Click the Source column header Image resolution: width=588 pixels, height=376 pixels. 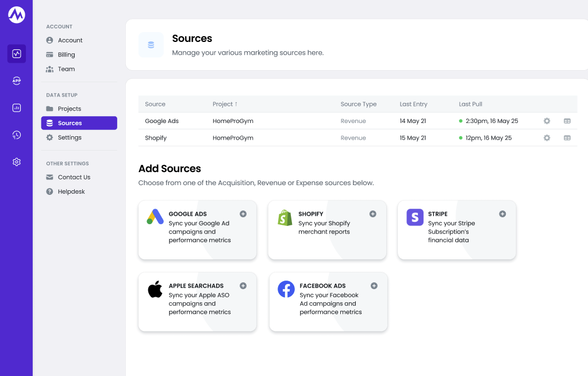click(155, 104)
